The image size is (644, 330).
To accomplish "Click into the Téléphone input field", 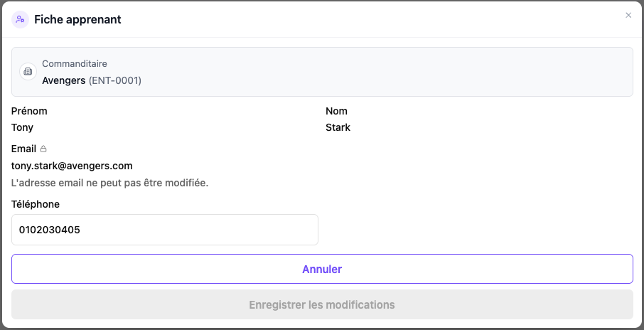I will point(165,230).
